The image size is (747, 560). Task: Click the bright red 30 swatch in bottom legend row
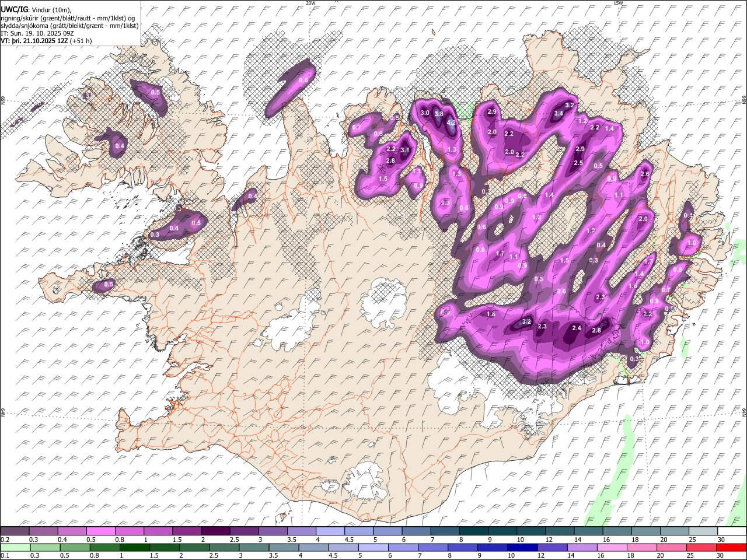[x=731, y=547]
